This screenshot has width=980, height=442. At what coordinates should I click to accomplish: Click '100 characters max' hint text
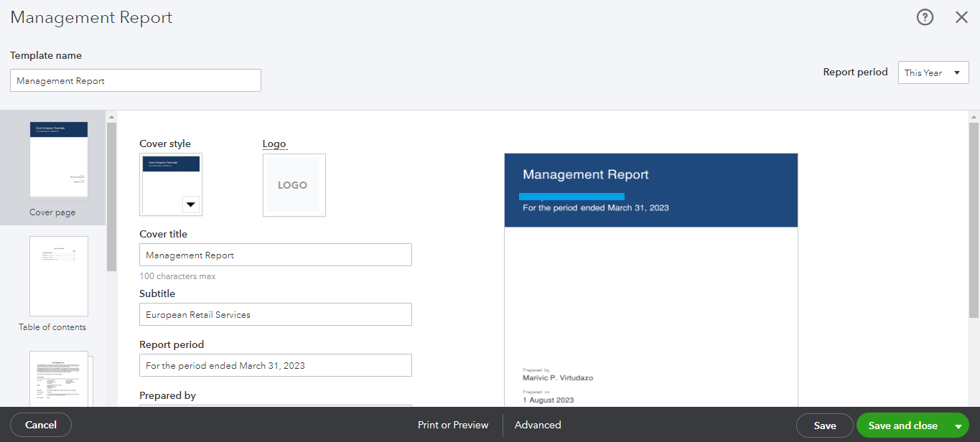coord(177,276)
